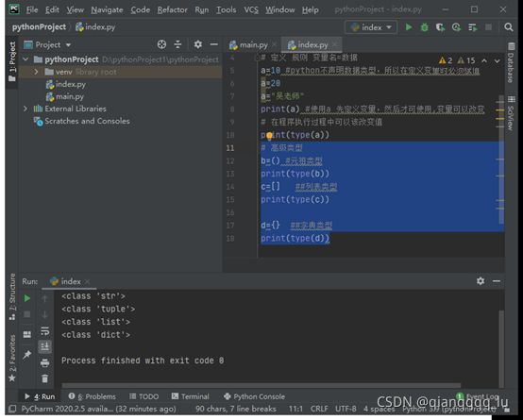This screenshot has width=523, height=420.
Task: Minimize the Run tool window
Action: 497,281
